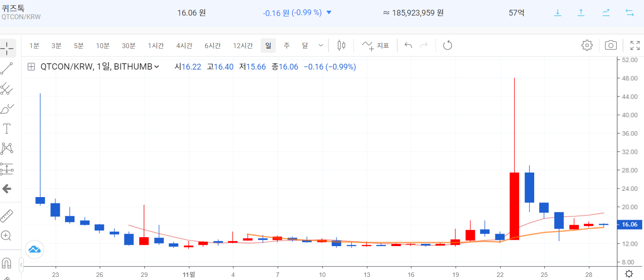The height and width of the screenshot is (280, 644).
Task: Reset the chart with the reload icon
Action: (x=448, y=45)
